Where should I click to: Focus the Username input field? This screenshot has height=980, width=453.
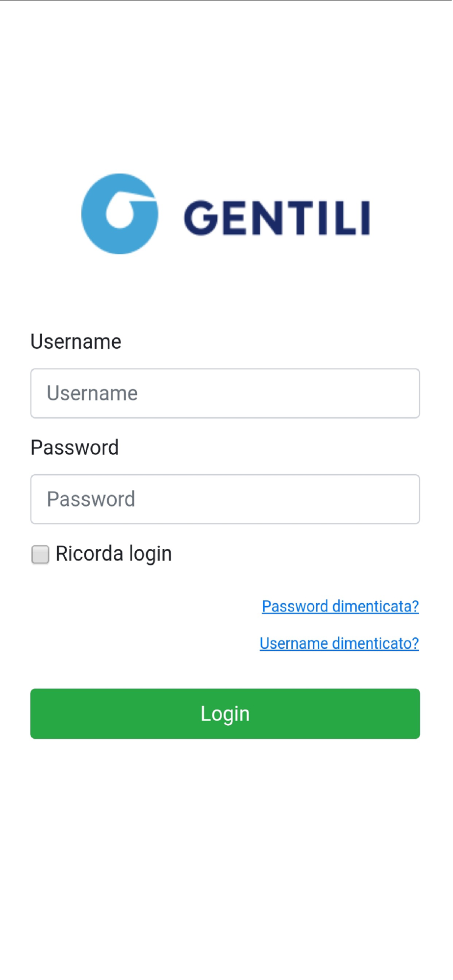tap(225, 393)
